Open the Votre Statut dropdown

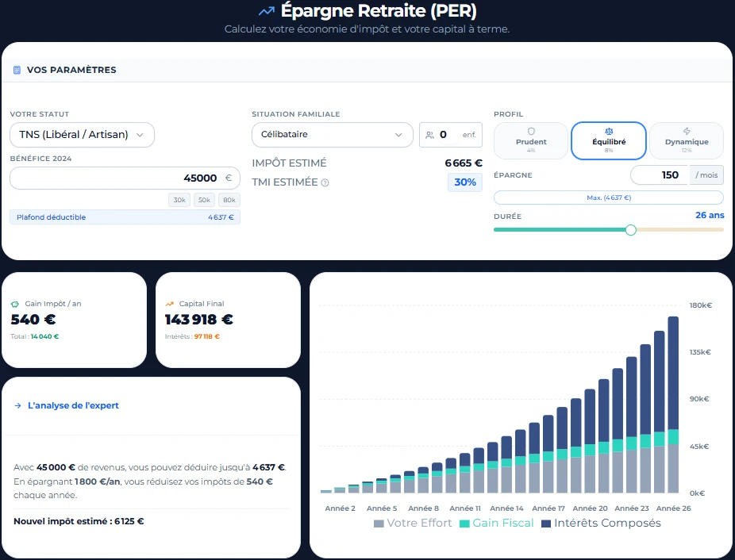point(82,135)
